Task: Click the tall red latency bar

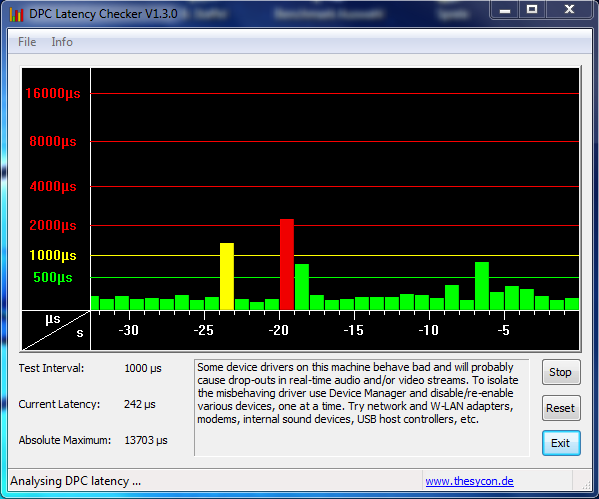Action: [x=287, y=264]
